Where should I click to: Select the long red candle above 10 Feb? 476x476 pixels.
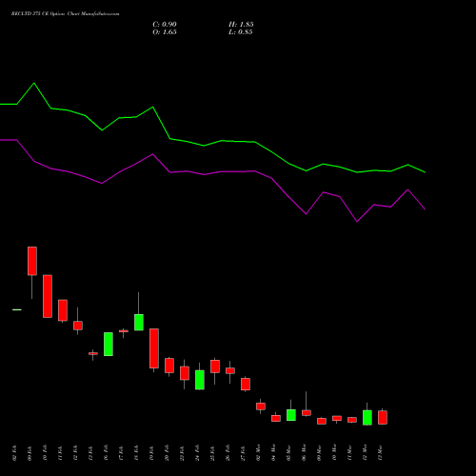coord(48,296)
